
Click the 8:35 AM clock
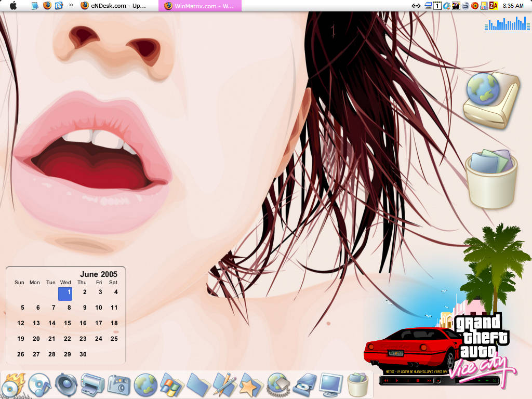click(513, 6)
